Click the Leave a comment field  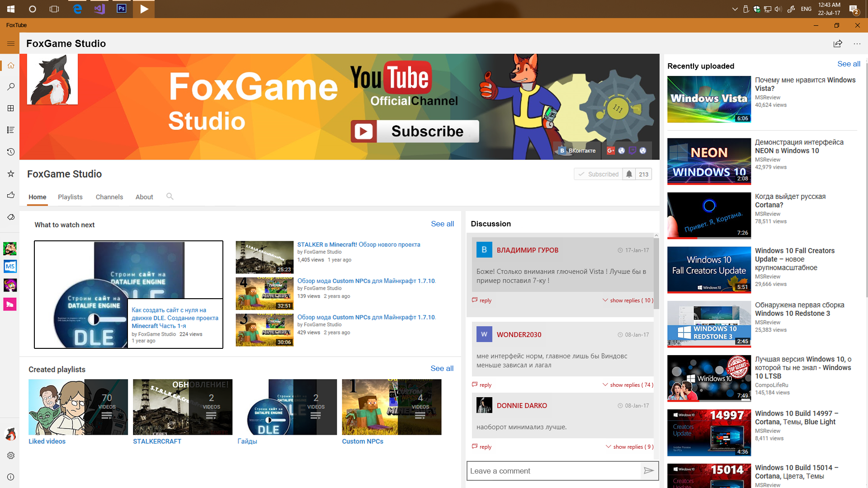[553, 471]
